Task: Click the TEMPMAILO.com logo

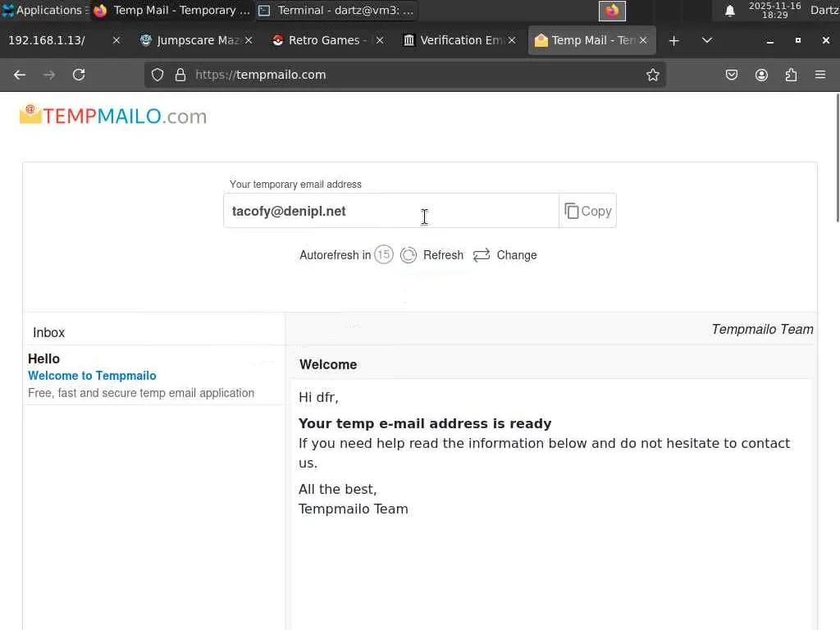Action: click(x=113, y=116)
